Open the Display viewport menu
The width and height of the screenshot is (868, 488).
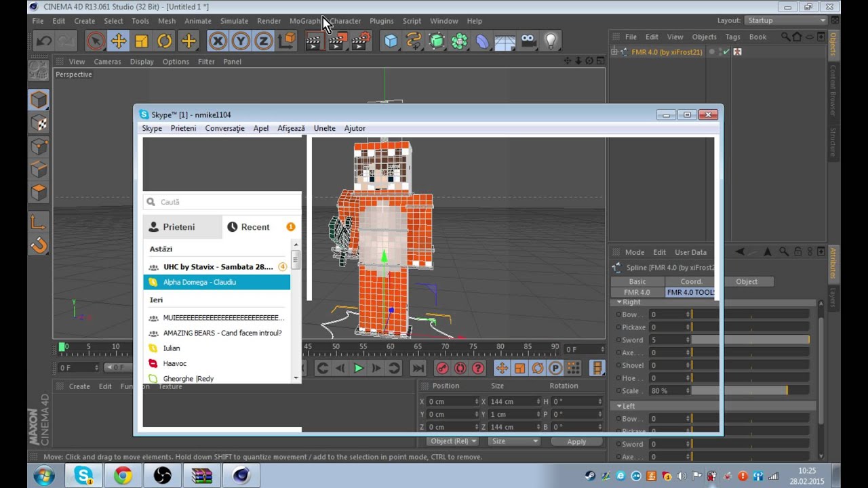142,62
